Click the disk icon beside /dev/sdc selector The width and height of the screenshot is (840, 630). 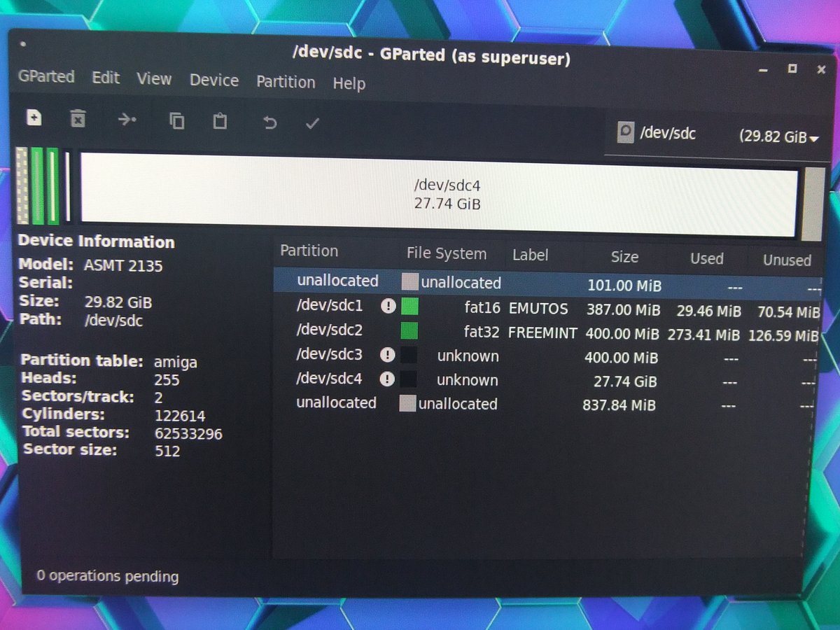pyautogui.click(x=625, y=132)
